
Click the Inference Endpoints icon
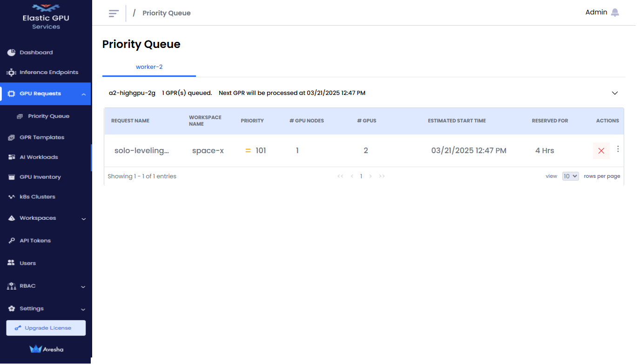point(12,73)
